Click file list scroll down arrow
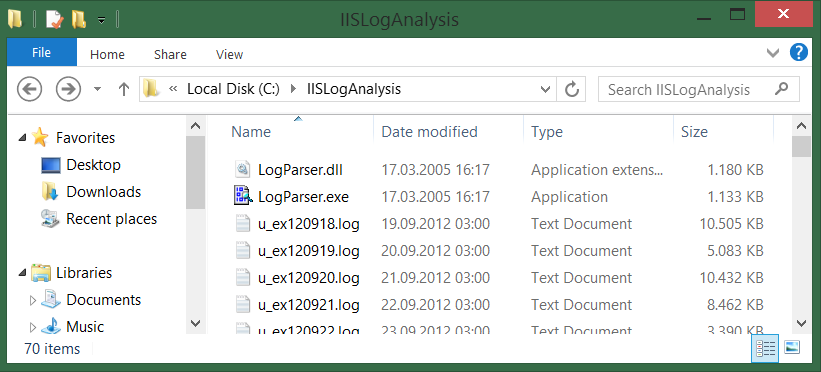 801,323
